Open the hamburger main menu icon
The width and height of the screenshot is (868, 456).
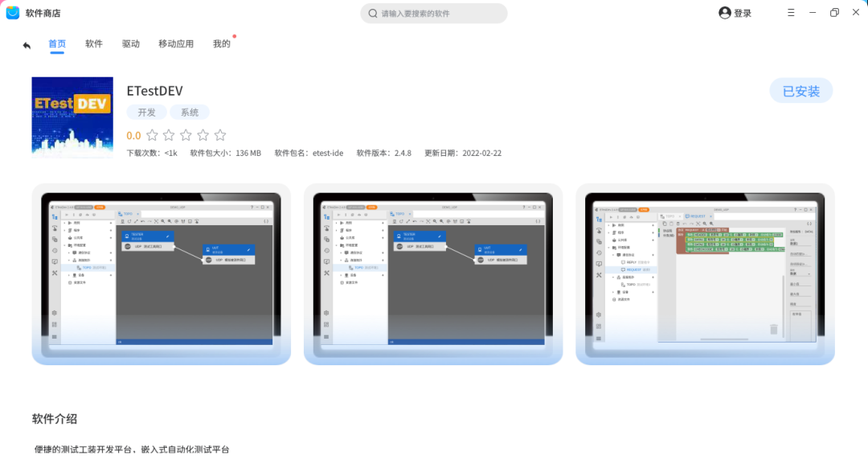(791, 13)
